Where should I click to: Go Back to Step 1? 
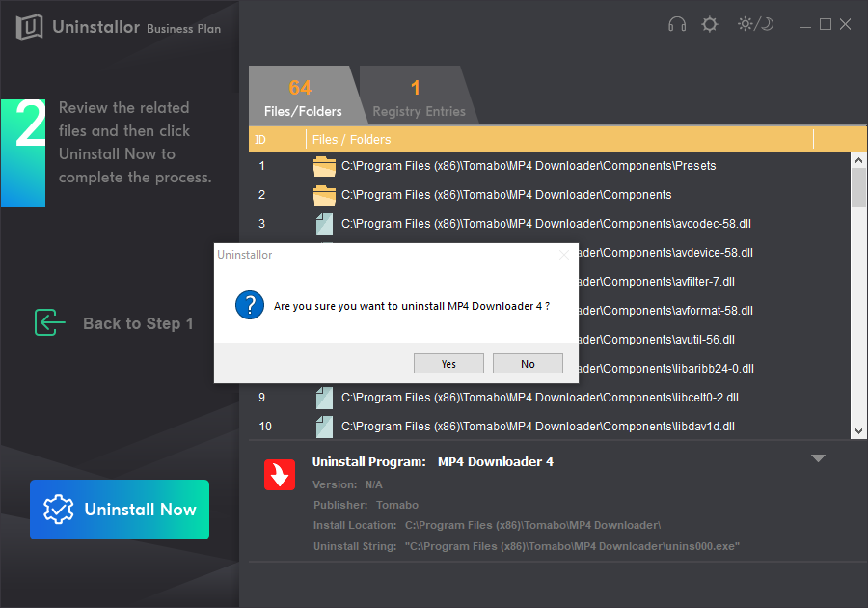pos(138,323)
